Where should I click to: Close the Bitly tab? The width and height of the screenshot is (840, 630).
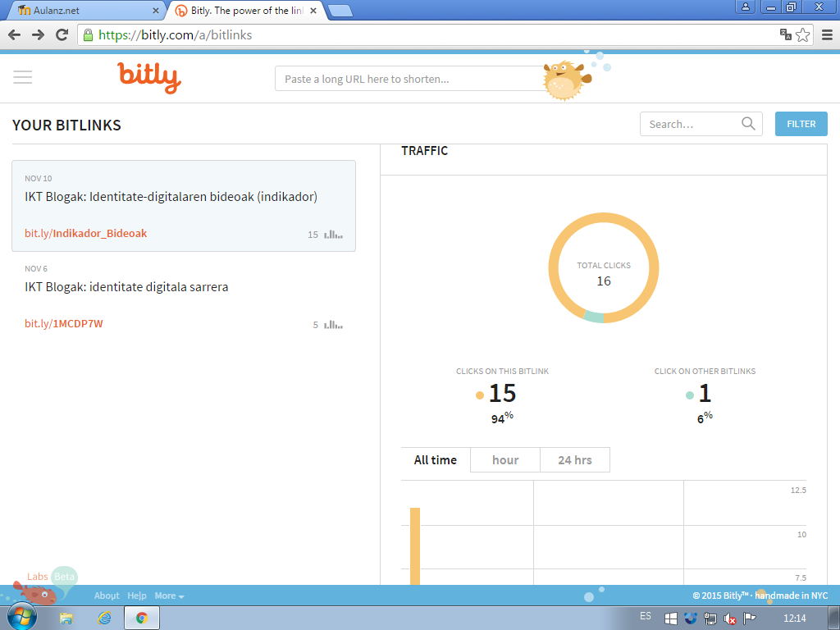313,10
